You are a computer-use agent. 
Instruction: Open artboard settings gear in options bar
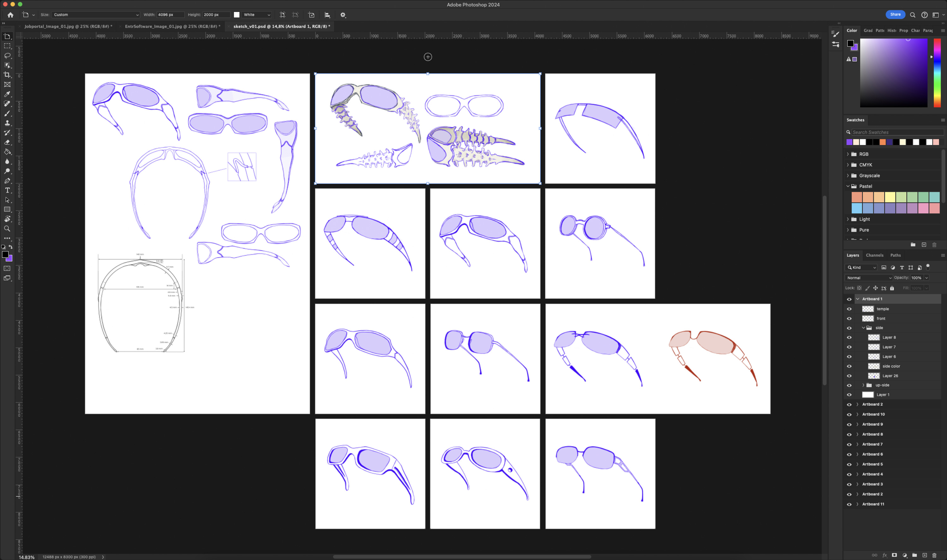click(343, 15)
